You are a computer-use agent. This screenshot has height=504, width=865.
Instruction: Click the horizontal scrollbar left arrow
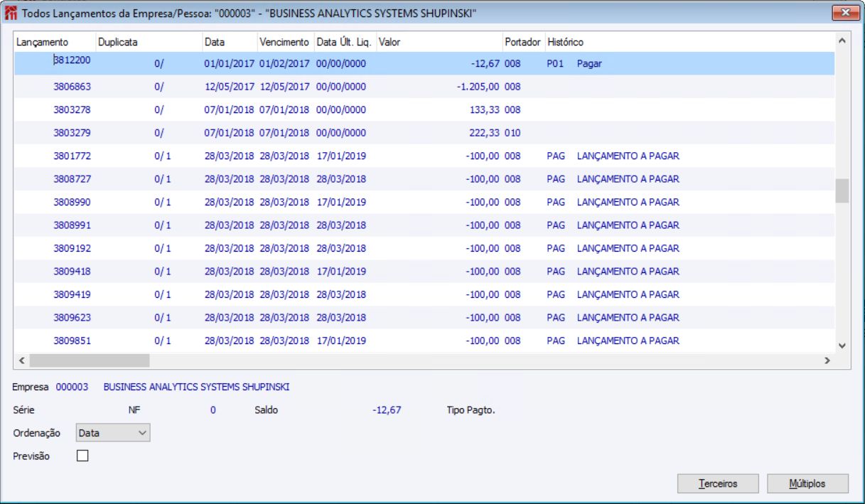coord(22,360)
